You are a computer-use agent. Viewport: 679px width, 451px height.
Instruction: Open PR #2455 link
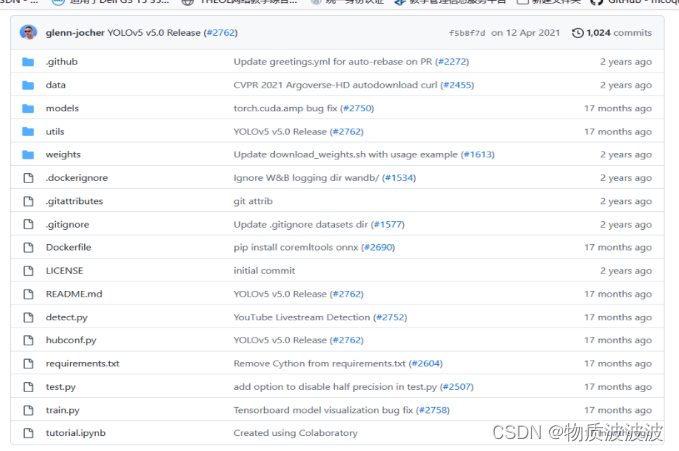coord(457,85)
